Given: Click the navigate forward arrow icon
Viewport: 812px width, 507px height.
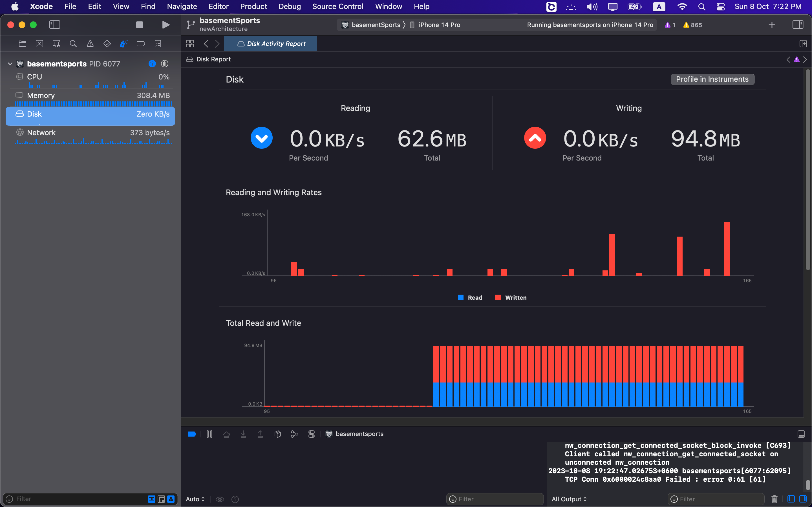Looking at the screenshot, I should pyautogui.click(x=217, y=43).
